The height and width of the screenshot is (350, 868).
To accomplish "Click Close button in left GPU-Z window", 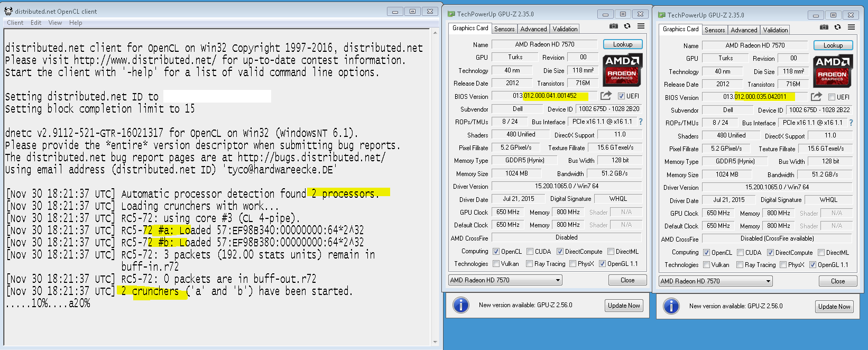I will (x=627, y=280).
